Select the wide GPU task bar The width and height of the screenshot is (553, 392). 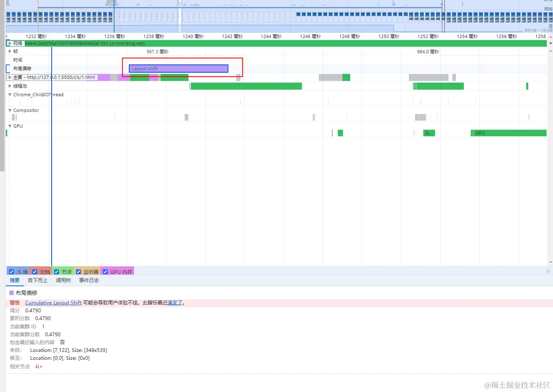point(509,133)
